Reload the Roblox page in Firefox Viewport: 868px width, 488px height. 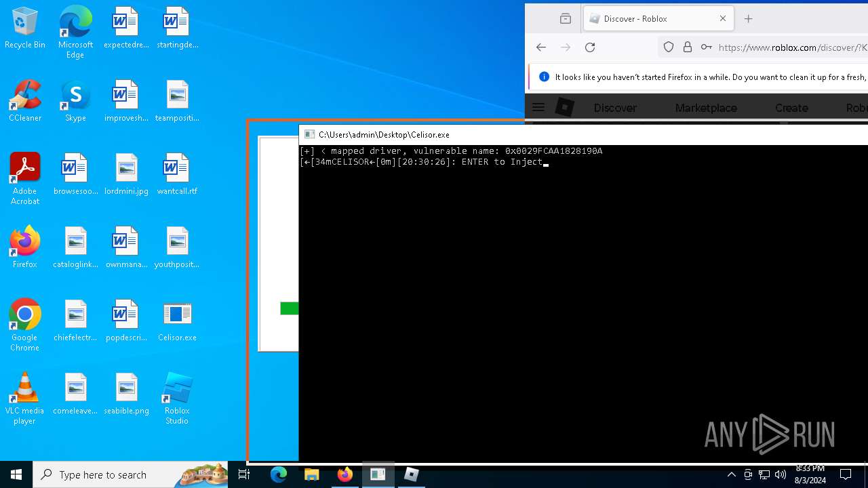tap(590, 47)
